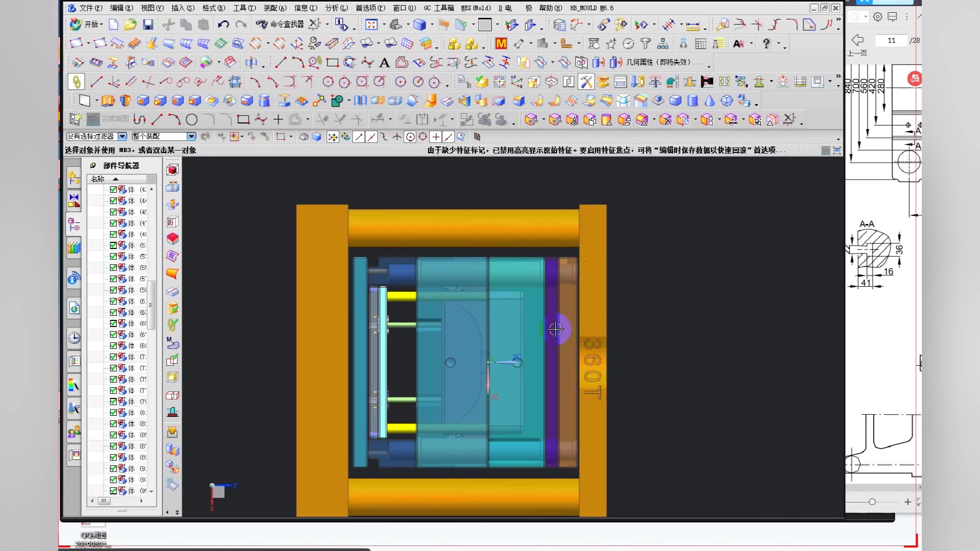This screenshot has height=551, width=980.
Task: Open the 没有选择过滤器 selection filter dropdown
Action: pos(122,136)
